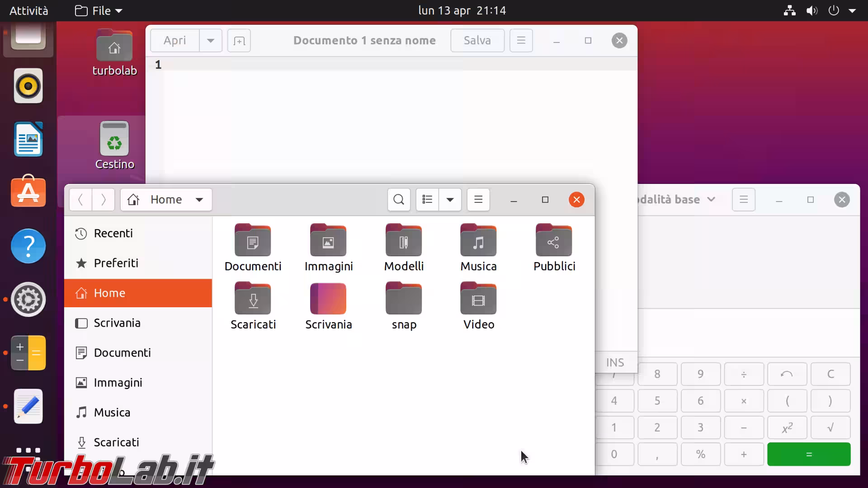This screenshot has width=868, height=488.
Task: Click the Salva button
Action: point(477,41)
